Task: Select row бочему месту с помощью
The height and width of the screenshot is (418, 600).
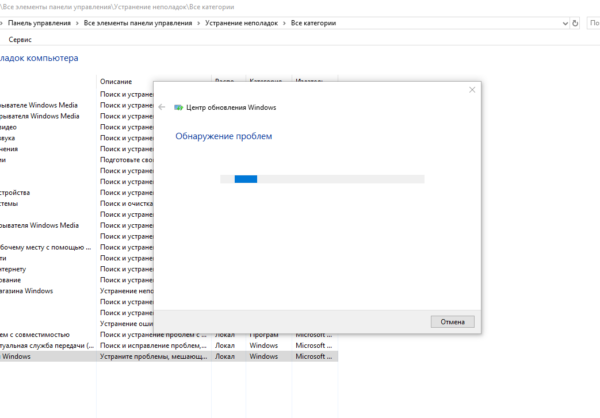Action: (77, 247)
